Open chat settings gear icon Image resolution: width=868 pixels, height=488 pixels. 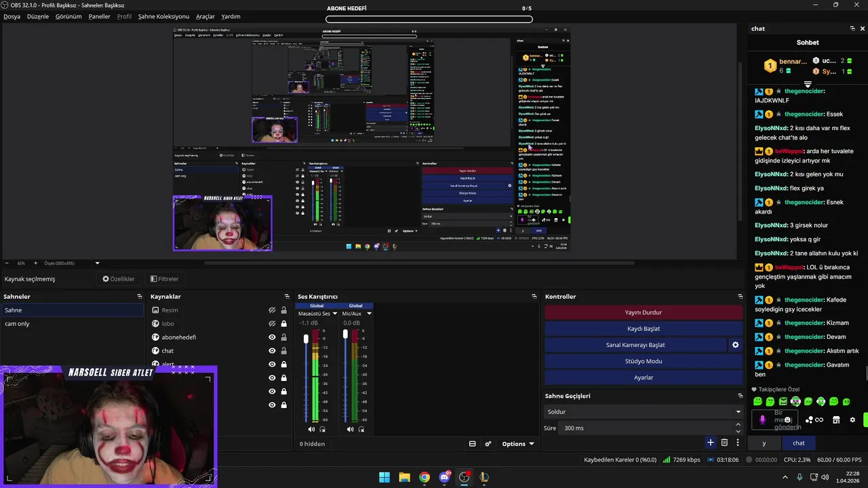[852, 420]
